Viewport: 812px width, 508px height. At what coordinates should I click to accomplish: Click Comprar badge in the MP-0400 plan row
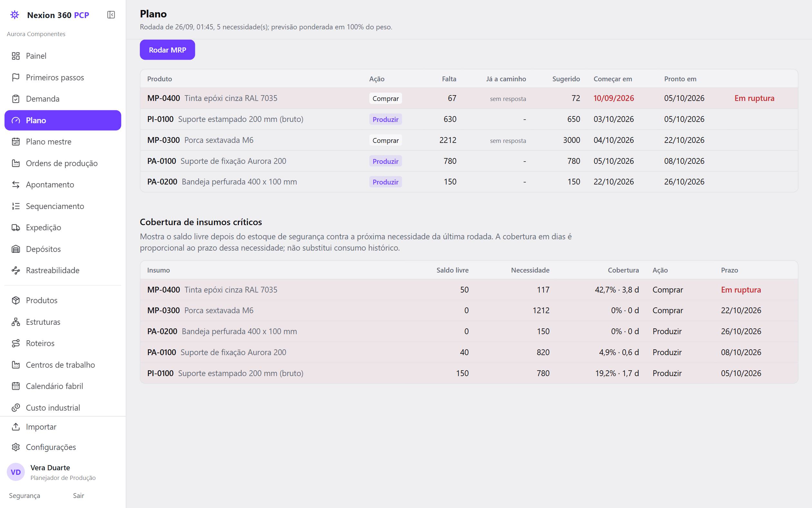385,98
